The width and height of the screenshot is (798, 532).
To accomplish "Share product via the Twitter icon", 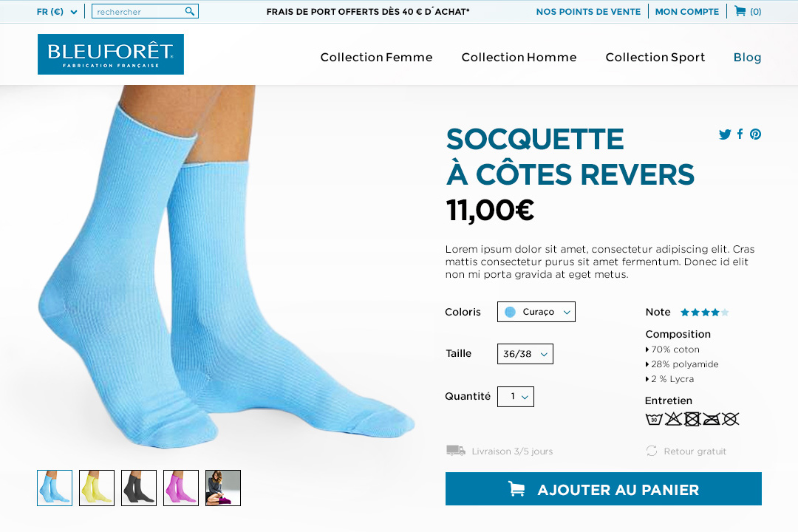I will (725, 134).
